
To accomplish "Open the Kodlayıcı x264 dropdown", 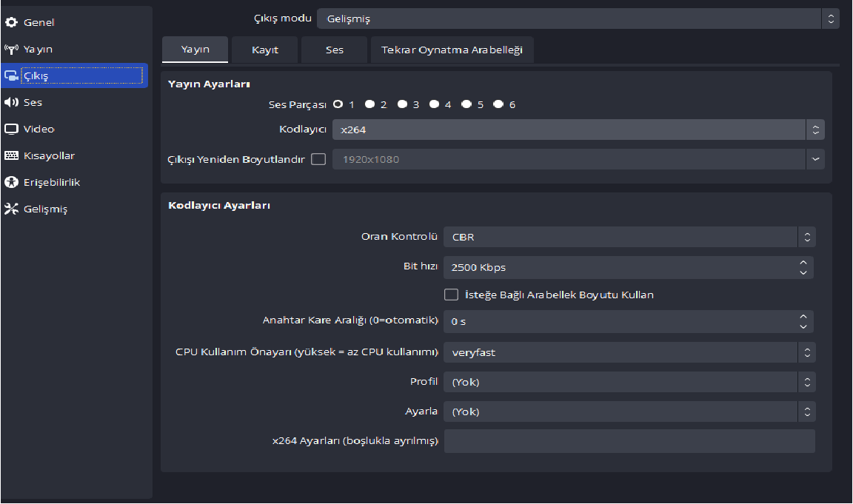I will (x=578, y=130).
